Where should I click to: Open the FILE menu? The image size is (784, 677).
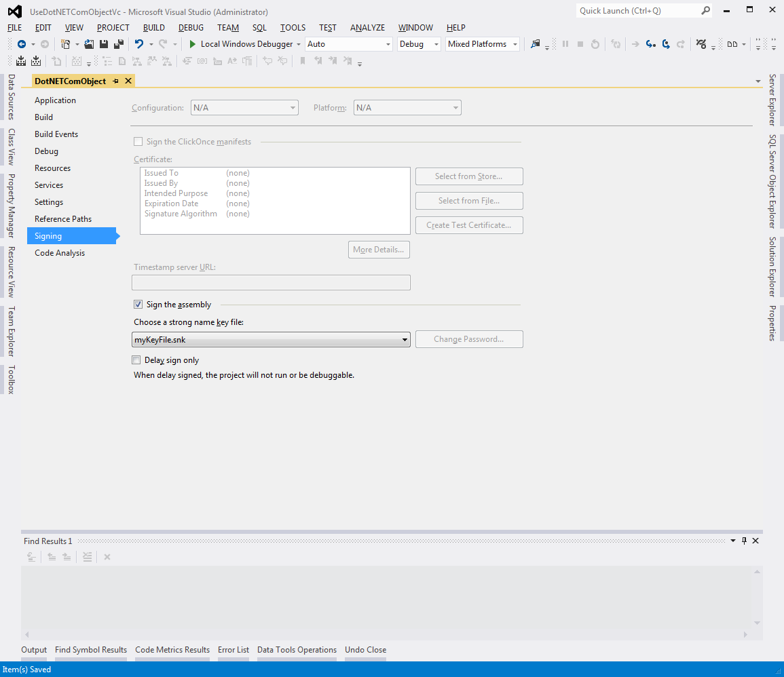click(x=14, y=28)
